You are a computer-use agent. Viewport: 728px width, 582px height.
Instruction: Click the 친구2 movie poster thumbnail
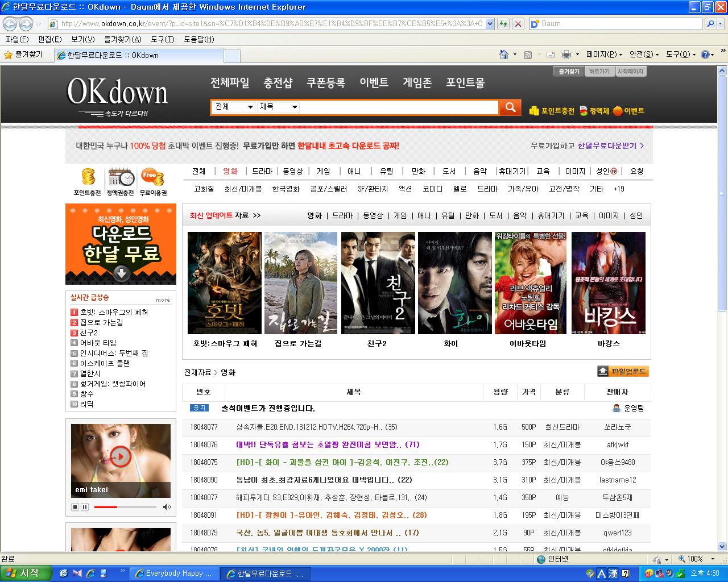tap(378, 282)
